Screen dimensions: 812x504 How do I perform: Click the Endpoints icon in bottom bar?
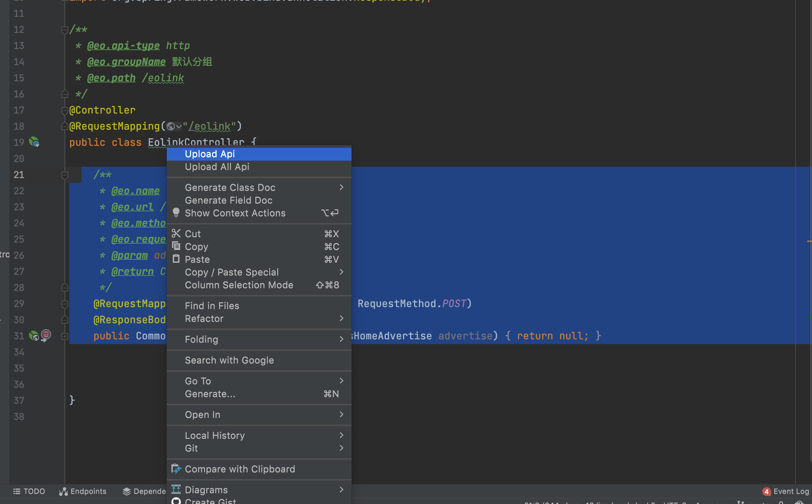[64, 492]
